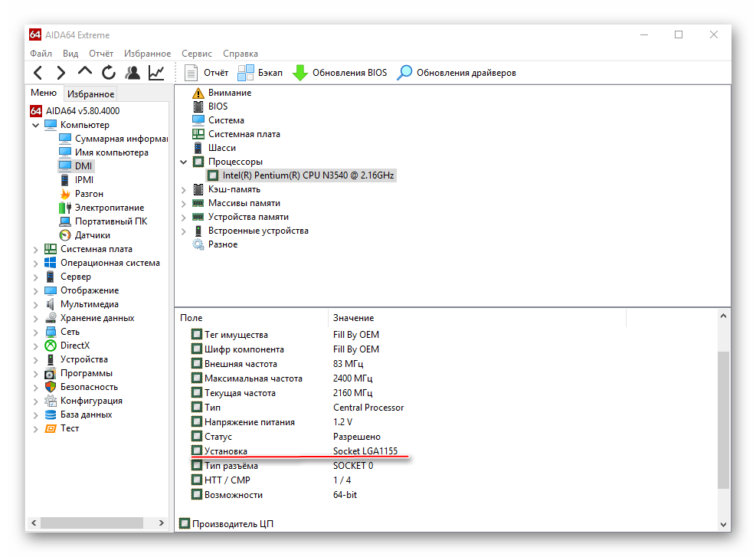
Task: Click the up-level arrow icon
Action: click(x=84, y=72)
